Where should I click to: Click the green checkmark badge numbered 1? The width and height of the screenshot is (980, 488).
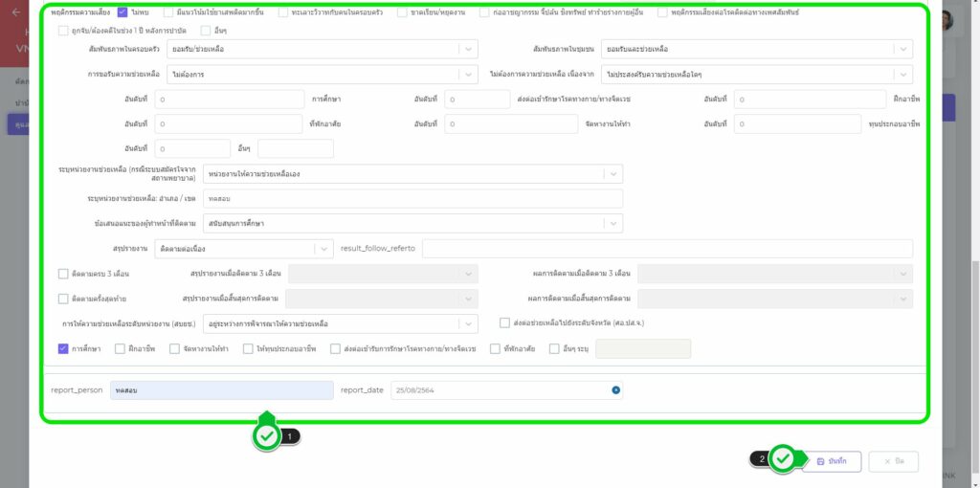[x=266, y=435]
